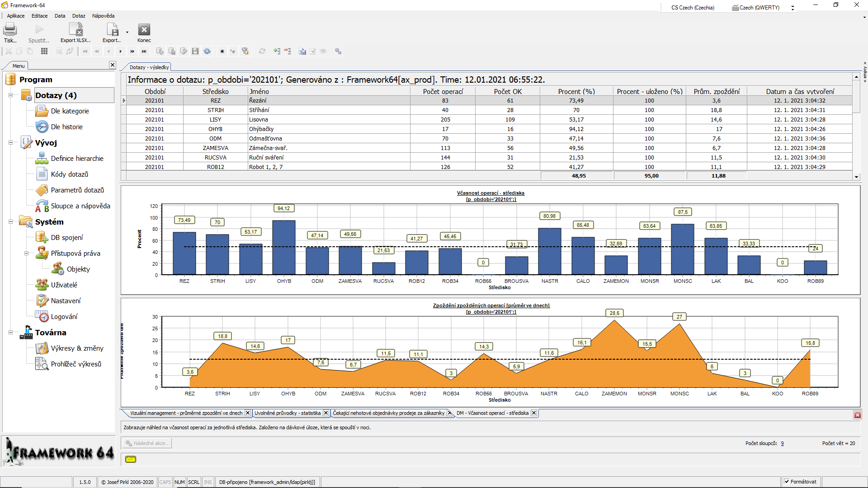The image size is (868, 488).
Task: Click the Následné akce button
Action: [146, 443]
